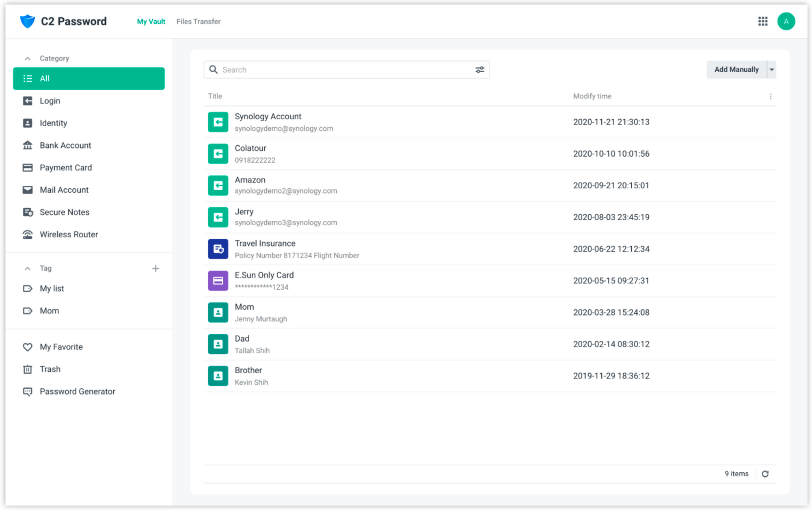Click modify time 2020-11-21 21:30:13
Image resolution: width=812 pixels, height=510 pixels.
(611, 122)
